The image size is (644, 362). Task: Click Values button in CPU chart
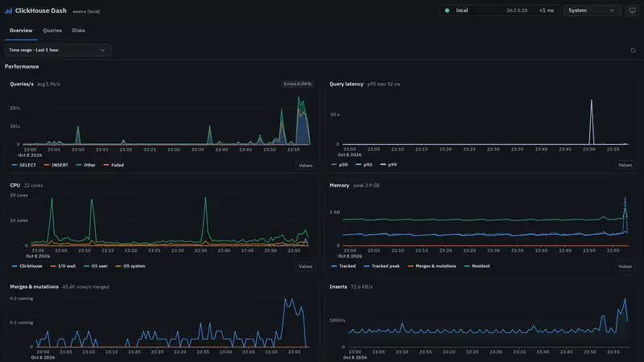tap(306, 266)
